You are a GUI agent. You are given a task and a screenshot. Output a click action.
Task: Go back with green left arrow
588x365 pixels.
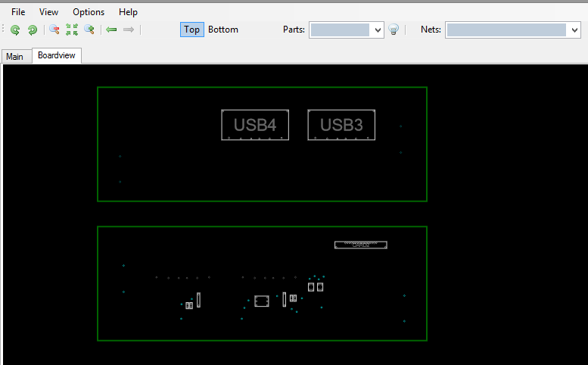[111, 30]
